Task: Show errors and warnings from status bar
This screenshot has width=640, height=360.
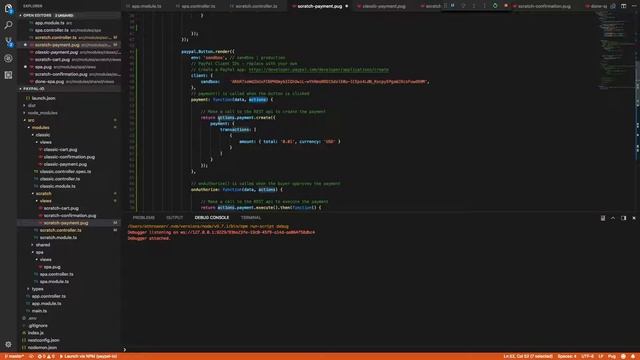Action: (x=46, y=356)
